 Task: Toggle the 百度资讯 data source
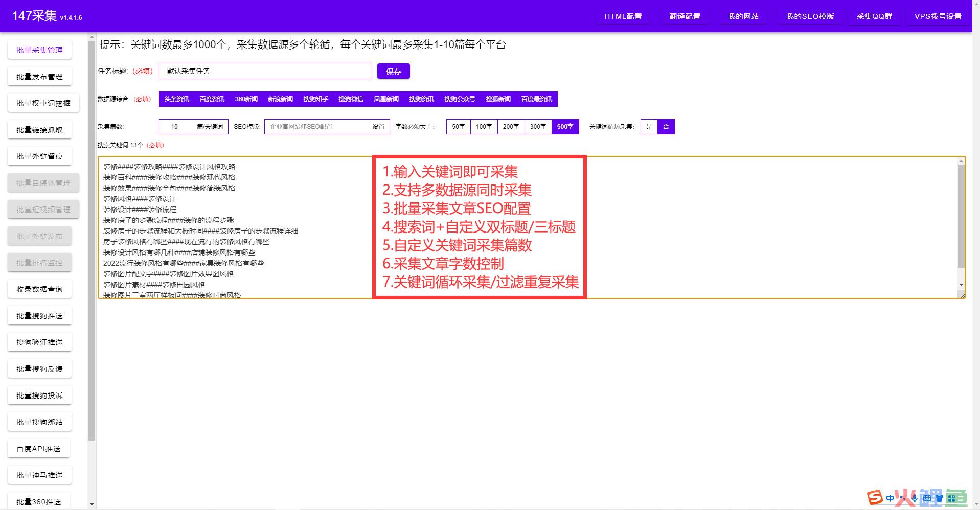point(212,99)
